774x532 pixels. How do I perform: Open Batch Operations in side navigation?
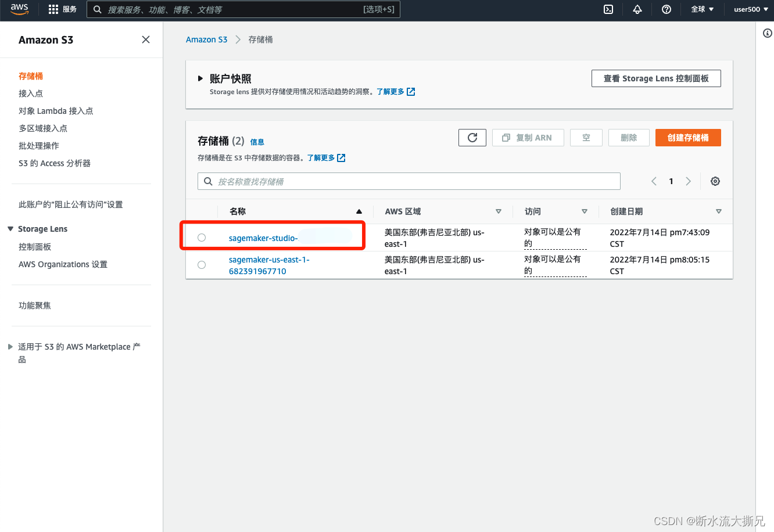pyautogui.click(x=39, y=146)
